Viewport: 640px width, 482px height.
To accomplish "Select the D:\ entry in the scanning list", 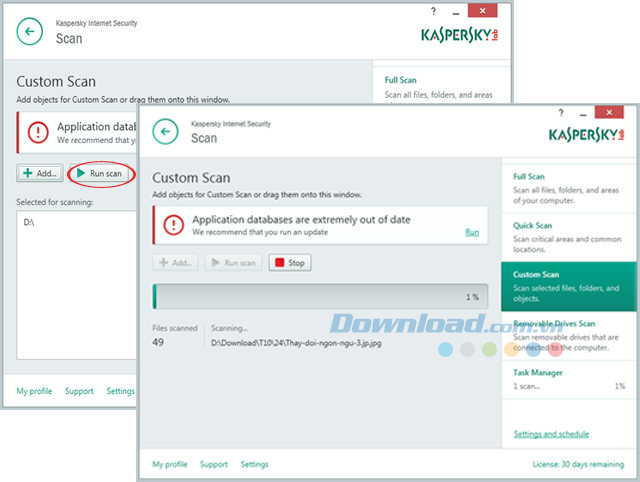I will [x=31, y=221].
